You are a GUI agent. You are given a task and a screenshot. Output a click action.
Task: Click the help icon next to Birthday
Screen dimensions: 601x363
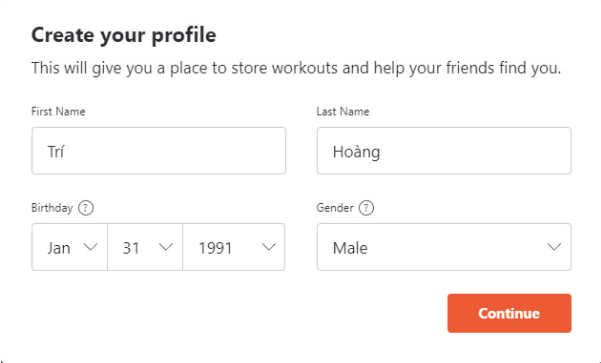[85, 208]
